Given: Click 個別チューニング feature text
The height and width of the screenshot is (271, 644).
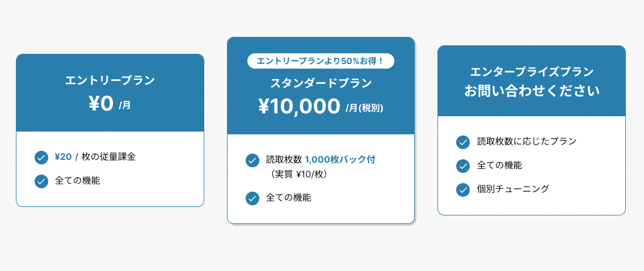Looking at the screenshot, I should pos(513,189).
